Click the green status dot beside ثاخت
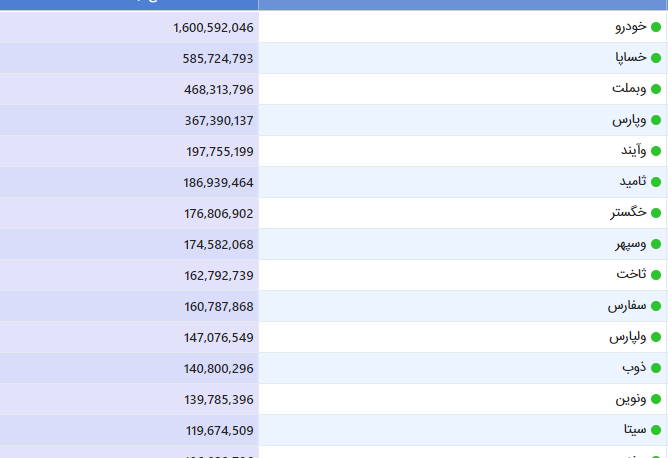Screen dimensions: 668x458 click(x=656, y=275)
